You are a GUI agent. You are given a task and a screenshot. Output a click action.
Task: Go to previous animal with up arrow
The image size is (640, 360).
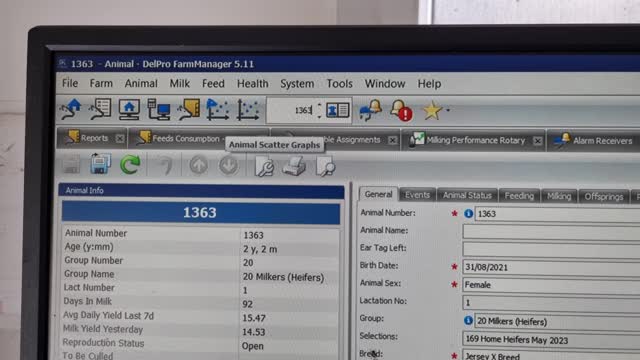point(198,165)
